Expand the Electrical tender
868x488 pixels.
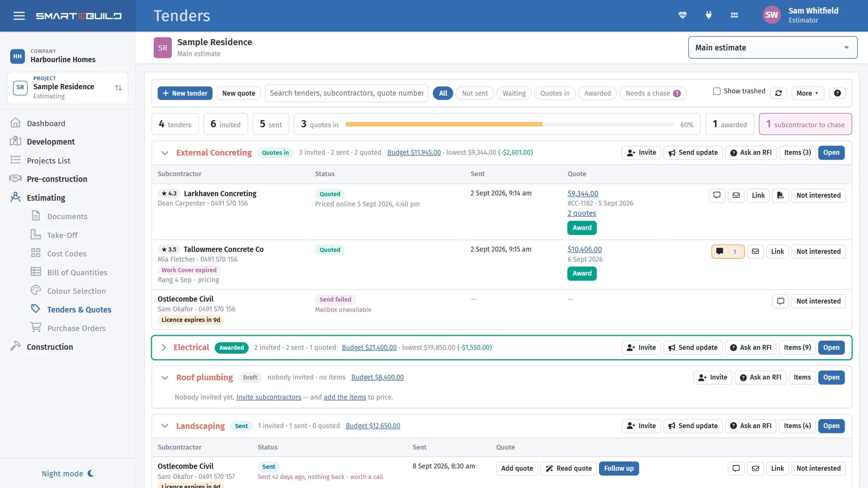[x=164, y=348]
